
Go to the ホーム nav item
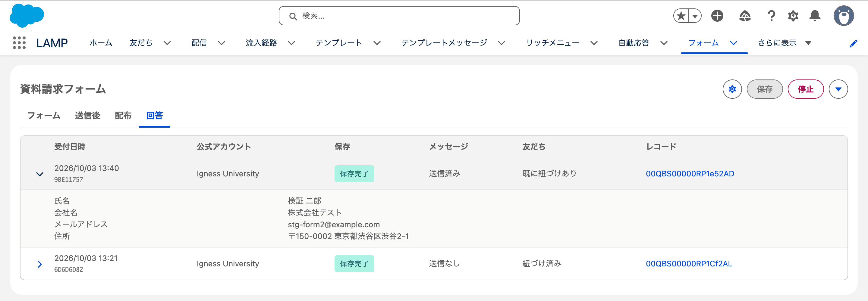101,43
